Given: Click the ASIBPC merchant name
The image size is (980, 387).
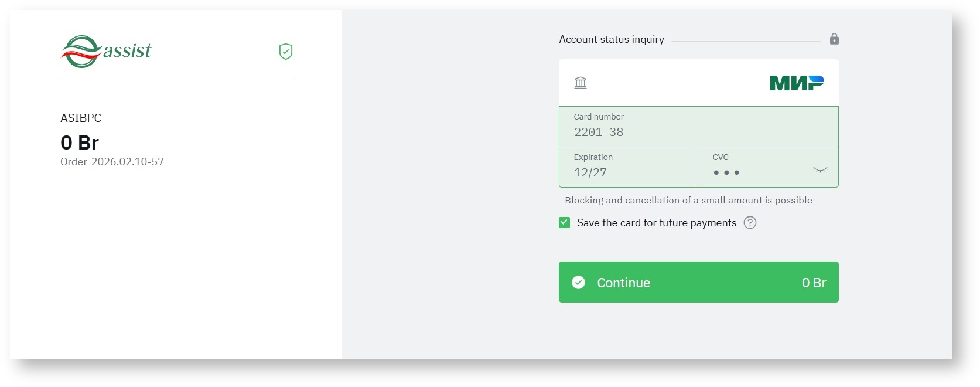Looking at the screenshot, I should click(x=81, y=118).
